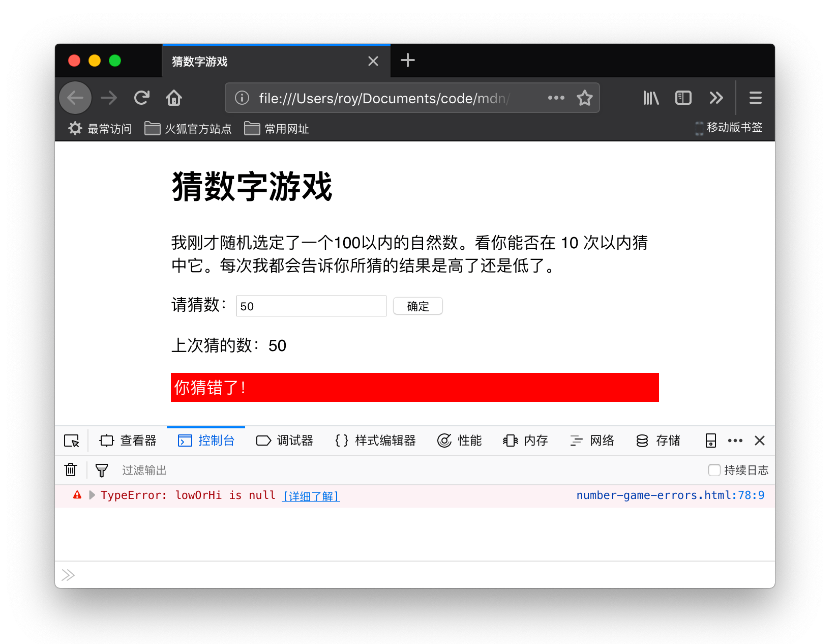Bookmark this page with star icon
The image size is (837, 644).
pos(585,98)
